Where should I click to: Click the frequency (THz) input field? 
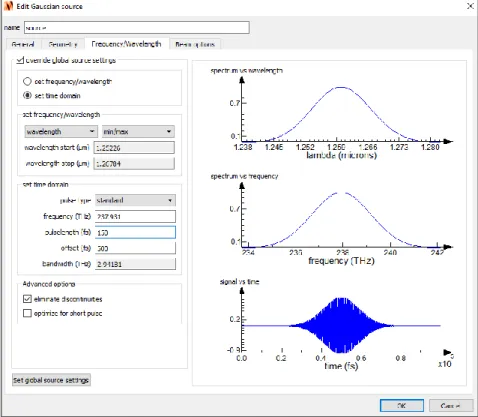point(135,216)
